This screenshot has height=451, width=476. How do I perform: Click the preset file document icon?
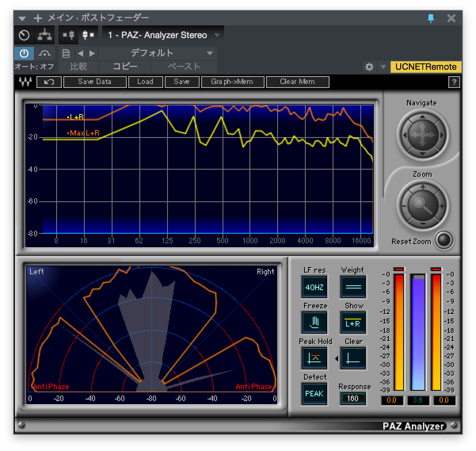pos(66,53)
